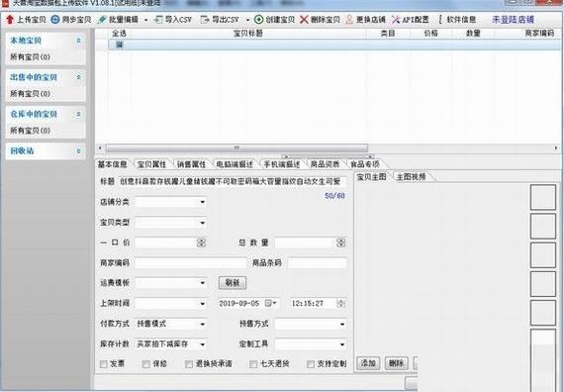Click the 导出CSV export icon
This screenshot has height=392, width=564.
coord(204,20)
